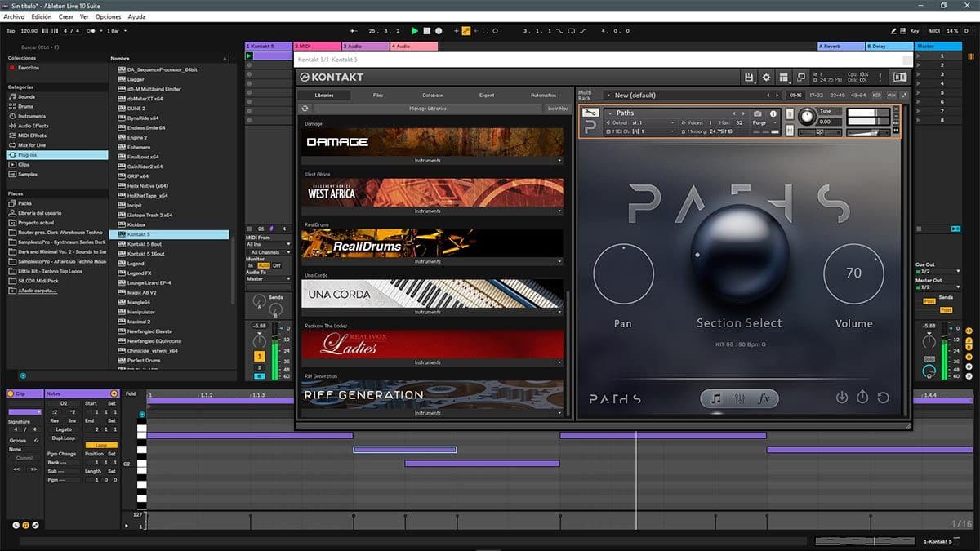
Task: Set monitor to Auto
Action: tap(264, 265)
